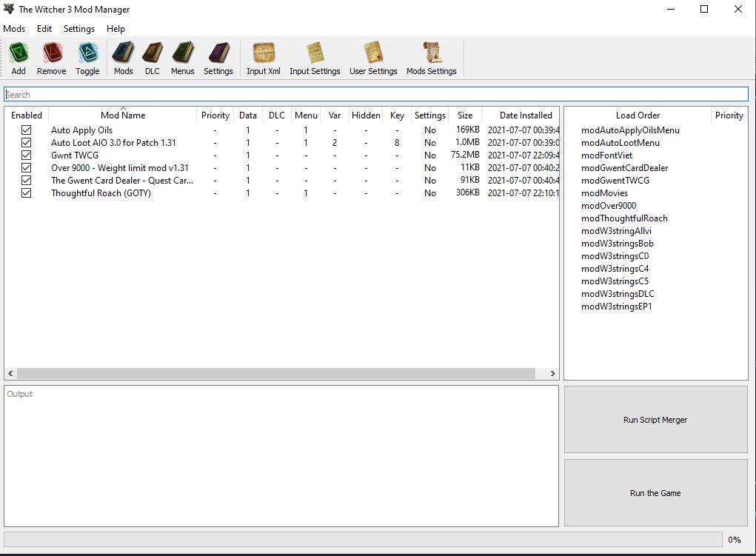Open the DLC folder book icon
Viewport: 756px width, 556px height.
point(152,54)
